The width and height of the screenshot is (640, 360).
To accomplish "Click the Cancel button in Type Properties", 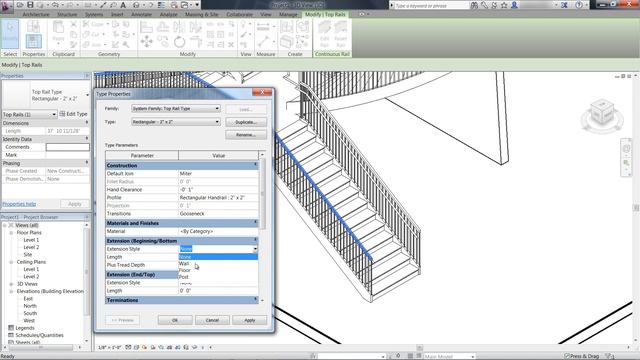I will (x=212, y=320).
